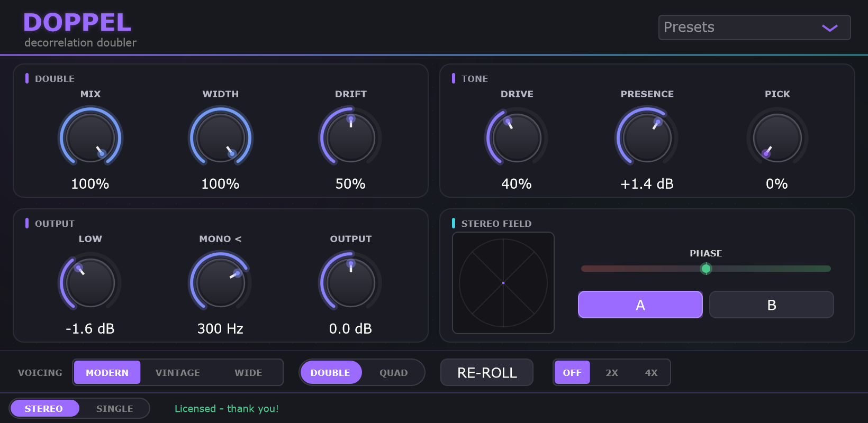Viewport: 868px width, 423px height.
Task: Select the B comparison slot
Action: click(x=772, y=305)
